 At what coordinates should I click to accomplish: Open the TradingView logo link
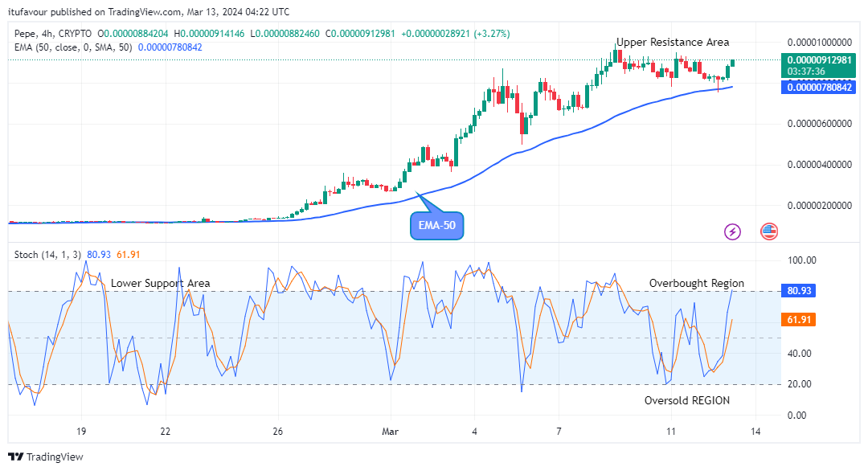tap(46, 457)
